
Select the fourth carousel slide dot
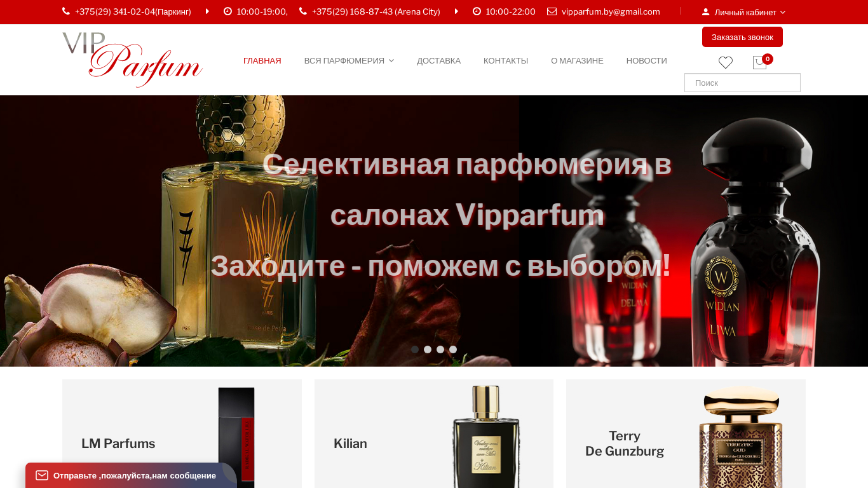(453, 349)
